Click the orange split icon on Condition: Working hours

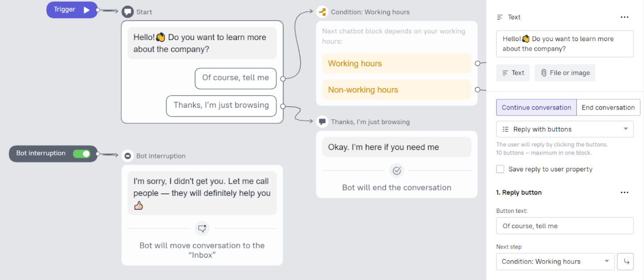pyautogui.click(x=322, y=12)
